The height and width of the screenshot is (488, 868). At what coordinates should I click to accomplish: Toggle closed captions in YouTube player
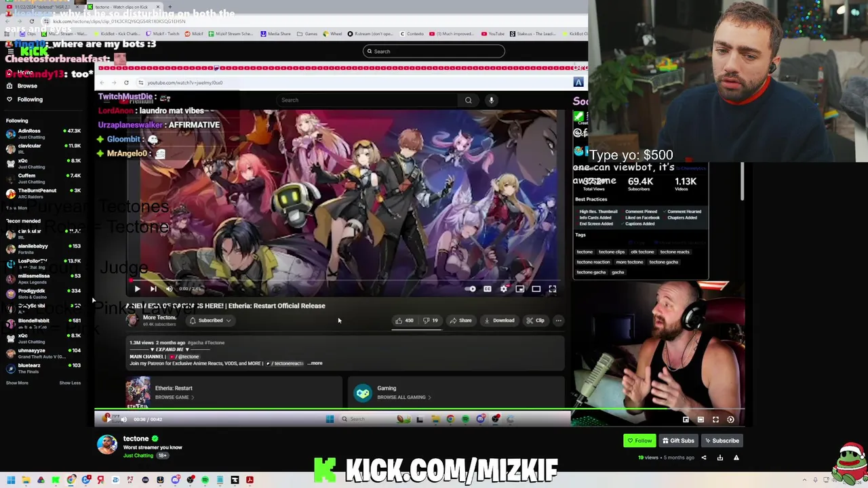(x=488, y=289)
